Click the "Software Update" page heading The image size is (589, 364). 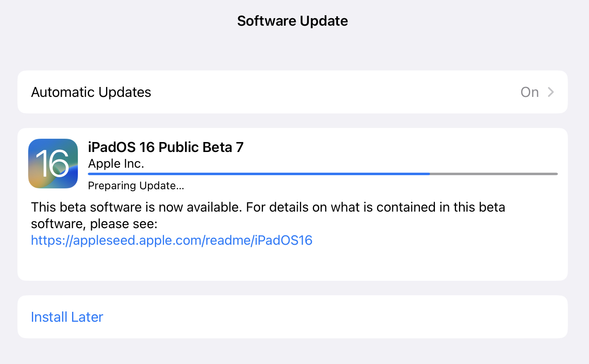pos(292,21)
